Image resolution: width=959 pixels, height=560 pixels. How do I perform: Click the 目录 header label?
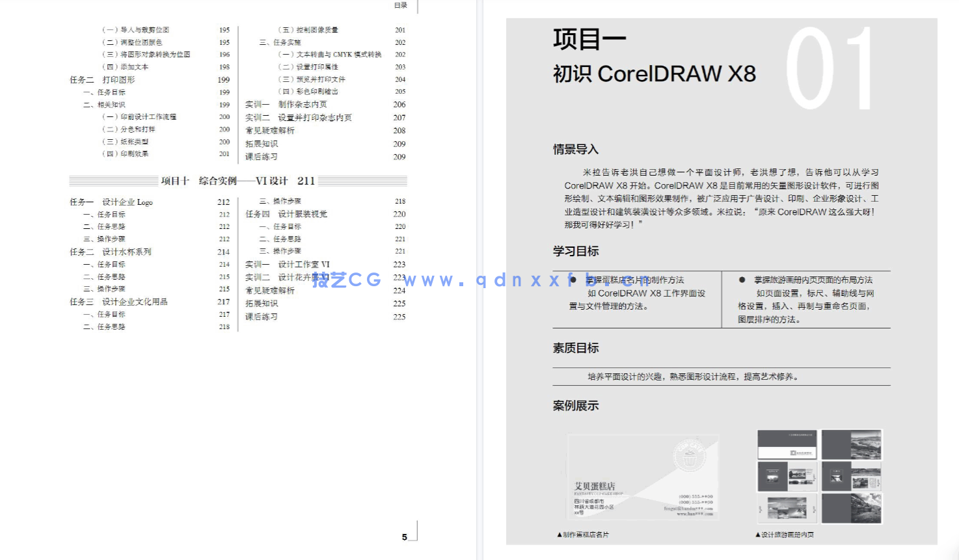click(x=400, y=6)
